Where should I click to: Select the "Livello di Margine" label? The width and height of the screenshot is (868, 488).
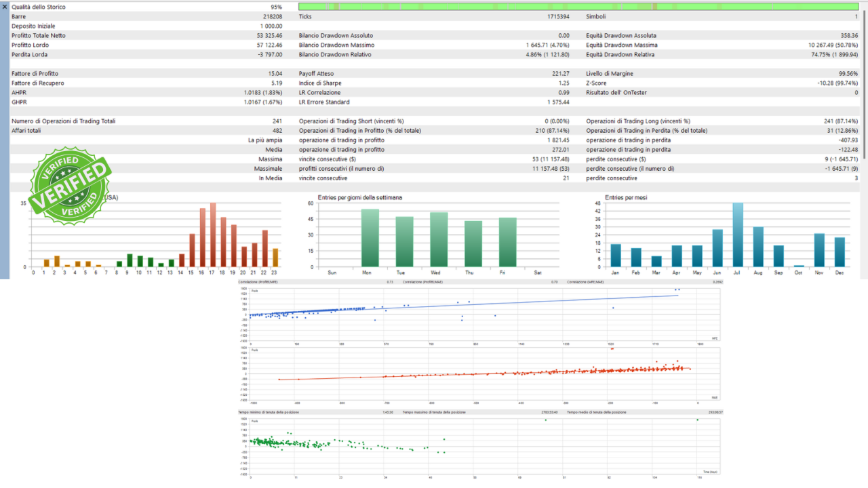coord(611,73)
